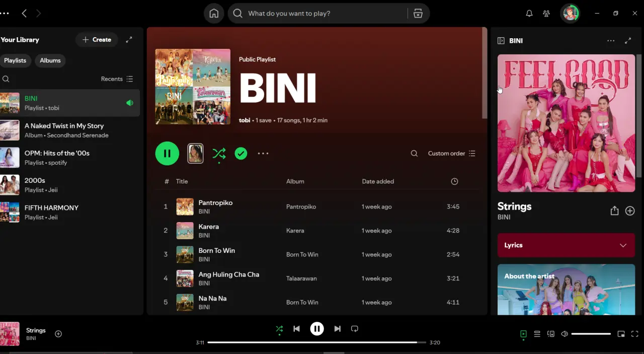Play Ang Huling Cha Cha track
Viewport: 644px width, 354px height.
click(x=317, y=278)
